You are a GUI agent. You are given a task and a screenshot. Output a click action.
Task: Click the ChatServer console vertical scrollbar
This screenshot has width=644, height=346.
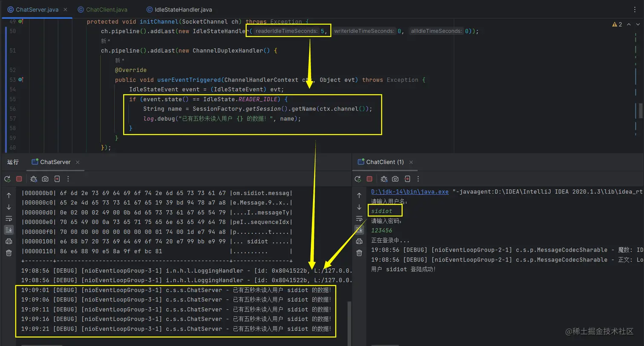[350, 323]
